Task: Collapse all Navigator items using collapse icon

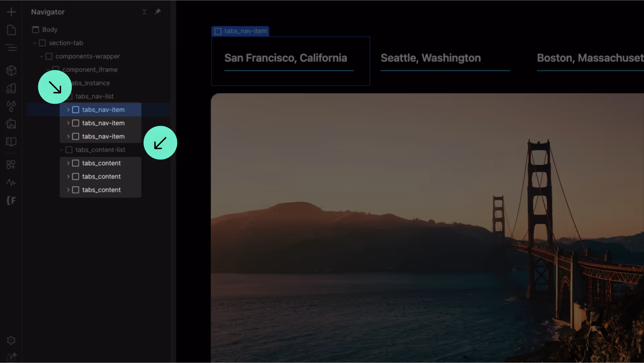Action: (x=144, y=12)
